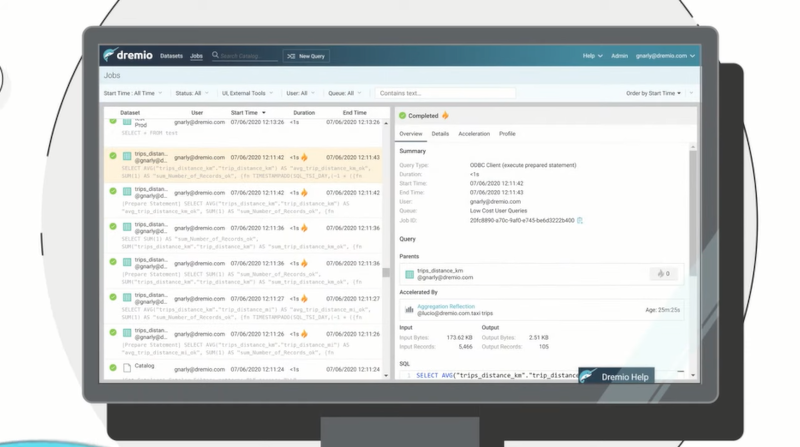Image resolution: width=800 pixels, height=447 pixels.
Task: Click the sort direction chevron beside Order by
Action: point(691,93)
